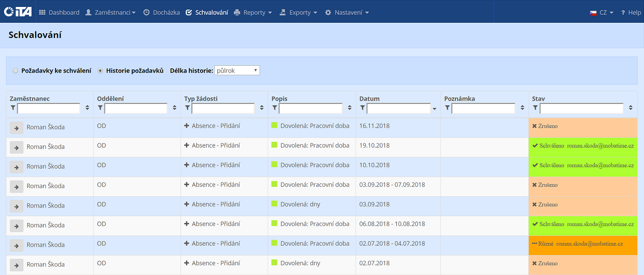644x275 pixels.
Task: Click green swatch of 10.10.2018 Dovolená
Action: [x=274, y=165]
